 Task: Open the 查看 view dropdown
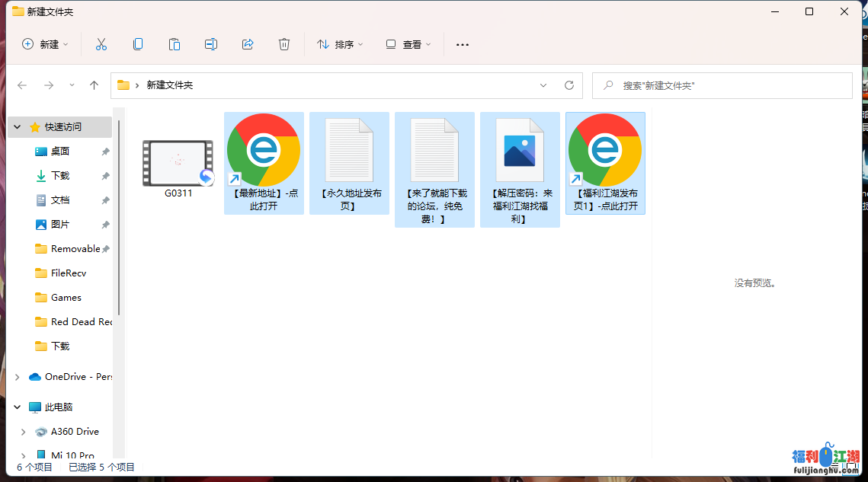point(408,44)
